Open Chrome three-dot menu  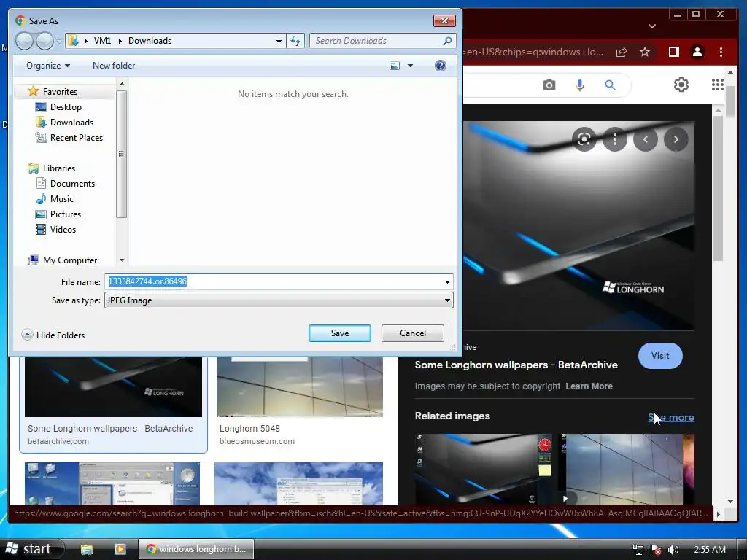point(721,52)
